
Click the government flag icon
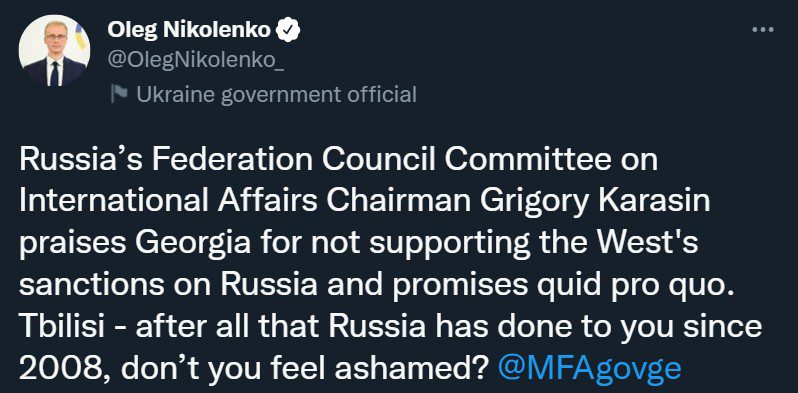coord(120,94)
